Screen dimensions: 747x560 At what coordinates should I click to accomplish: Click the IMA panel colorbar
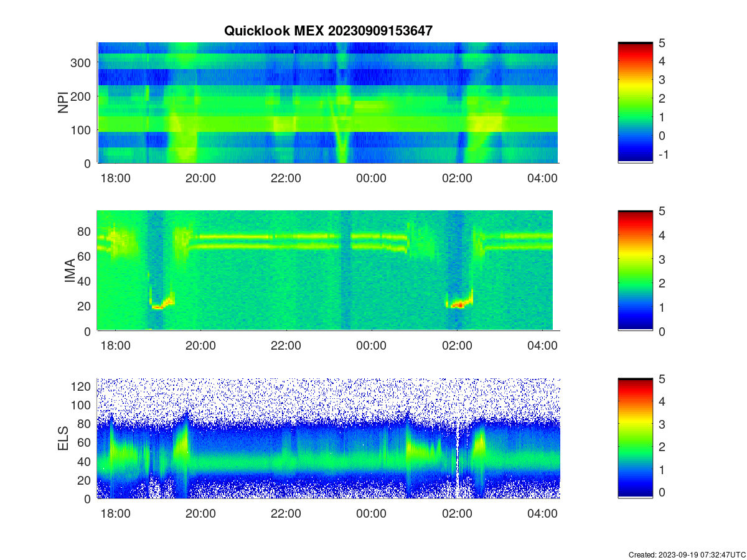pos(636,271)
